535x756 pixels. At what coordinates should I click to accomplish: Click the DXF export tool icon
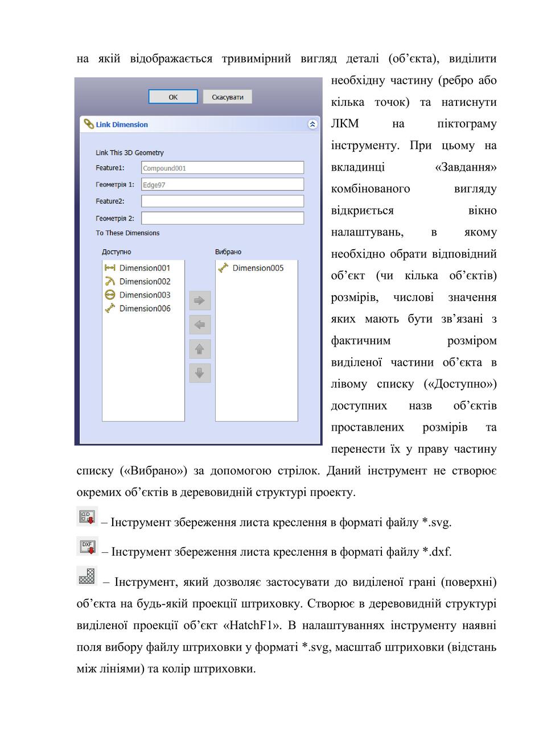pyautogui.click(x=87, y=546)
